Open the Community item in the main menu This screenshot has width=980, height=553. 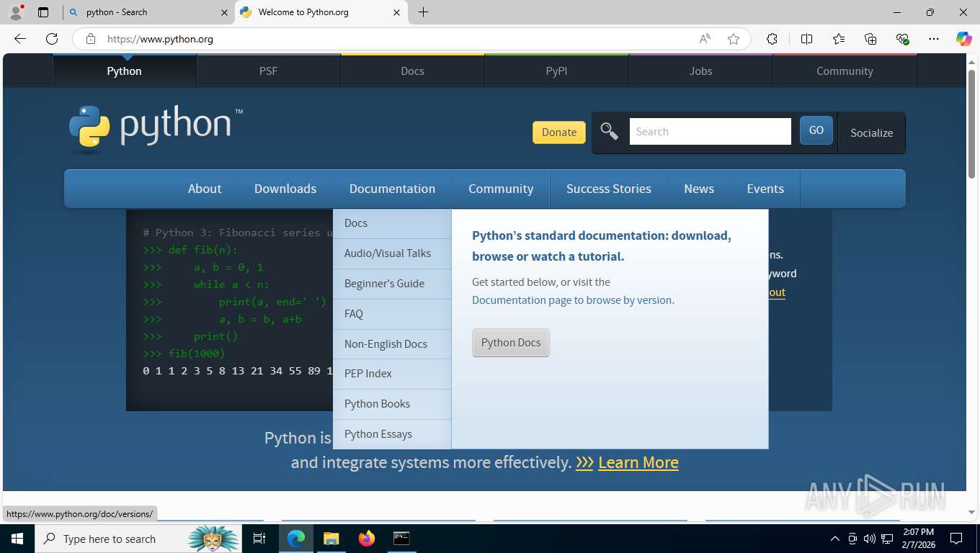pyautogui.click(x=501, y=189)
